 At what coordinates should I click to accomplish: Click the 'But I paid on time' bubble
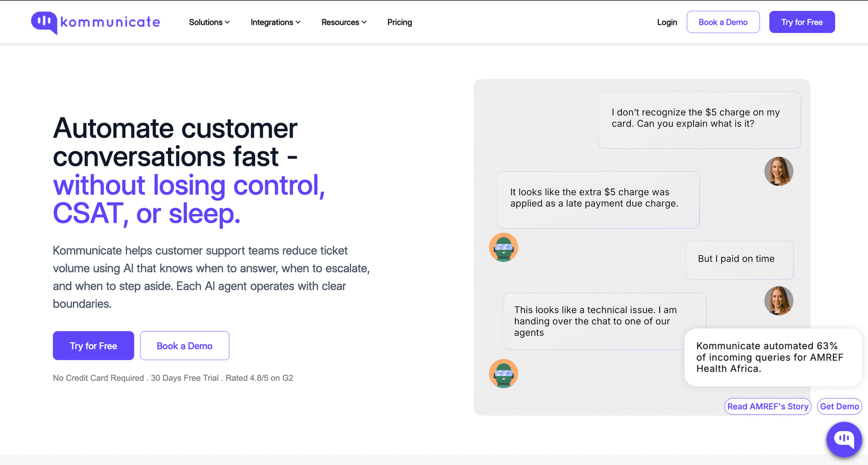[739, 260]
